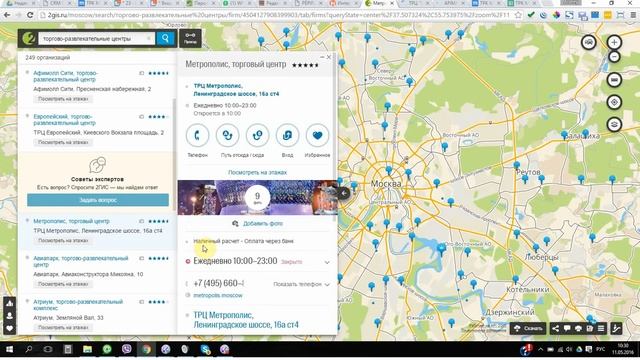Bookmark this page star icon
The image size is (640, 360).
(518, 15)
